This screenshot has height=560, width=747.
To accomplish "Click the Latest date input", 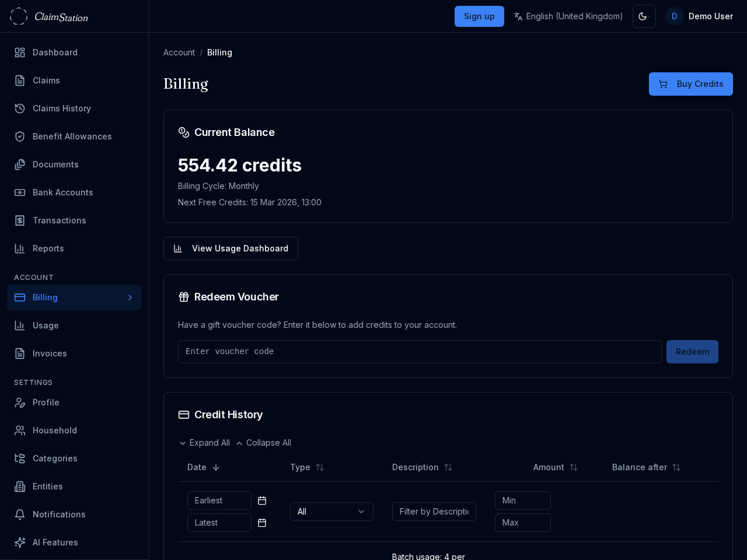I will click(x=219, y=523).
